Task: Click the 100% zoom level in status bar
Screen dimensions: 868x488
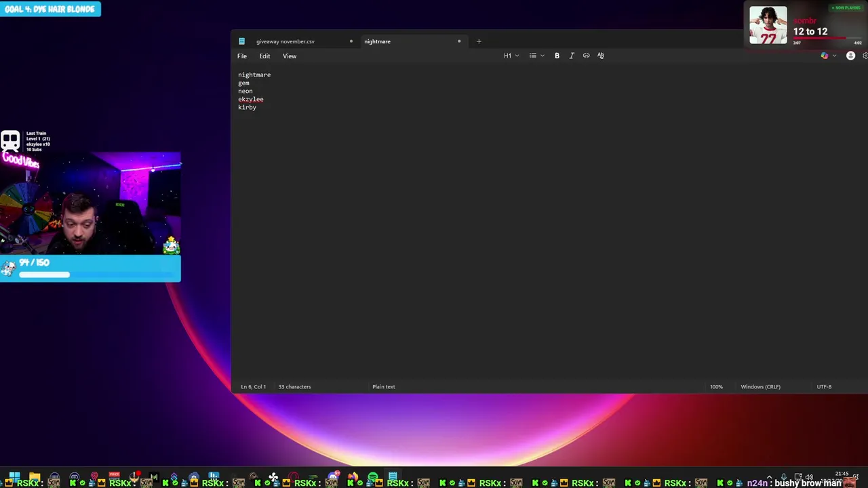Action: click(716, 386)
